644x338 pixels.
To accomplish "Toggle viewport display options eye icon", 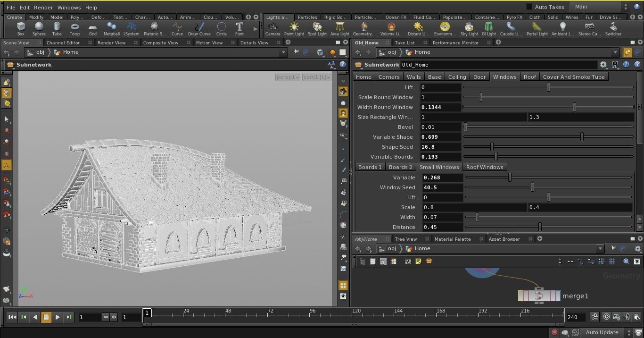I will 343,296.
